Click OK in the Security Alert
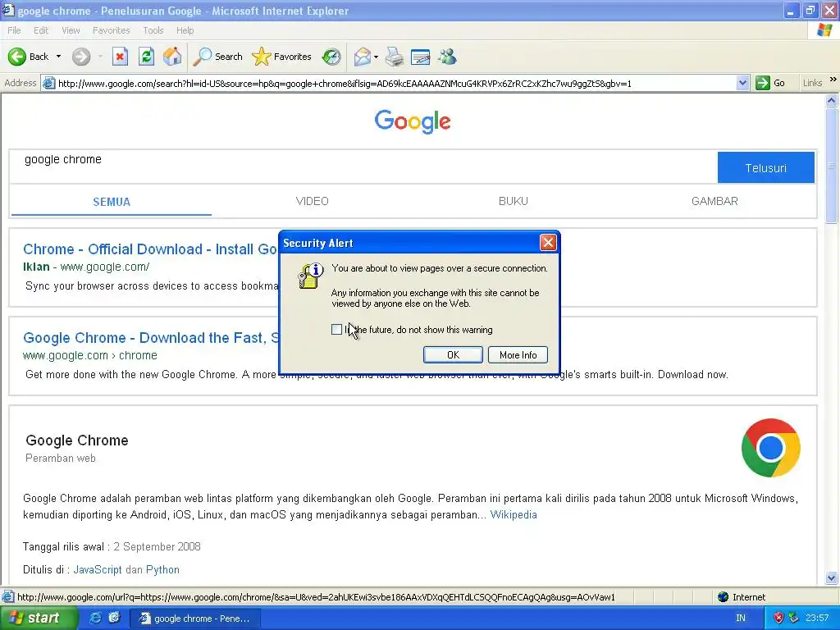The height and width of the screenshot is (630, 840). click(453, 354)
